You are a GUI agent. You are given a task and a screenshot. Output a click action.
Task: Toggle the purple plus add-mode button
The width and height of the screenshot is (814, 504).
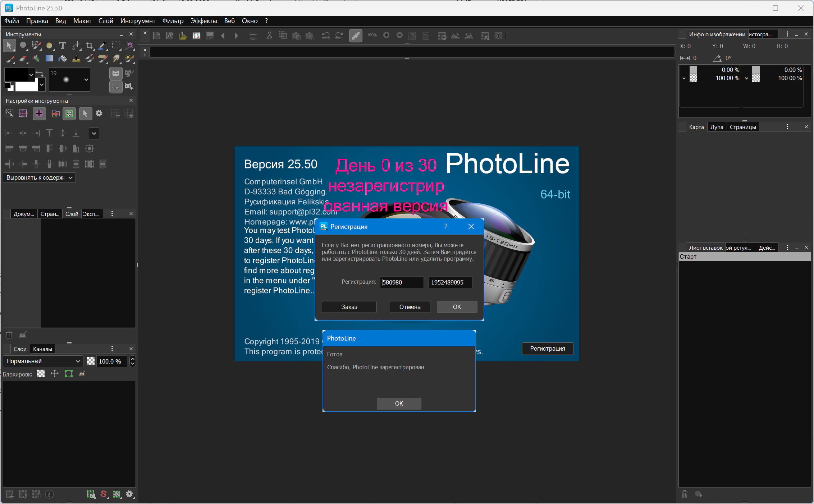[x=39, y=114]
